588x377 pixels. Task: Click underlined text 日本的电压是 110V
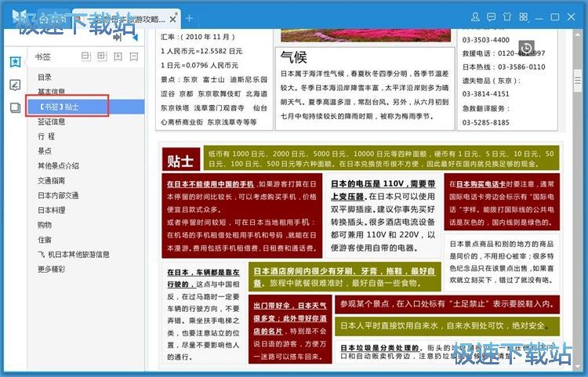tap(367, 183)
